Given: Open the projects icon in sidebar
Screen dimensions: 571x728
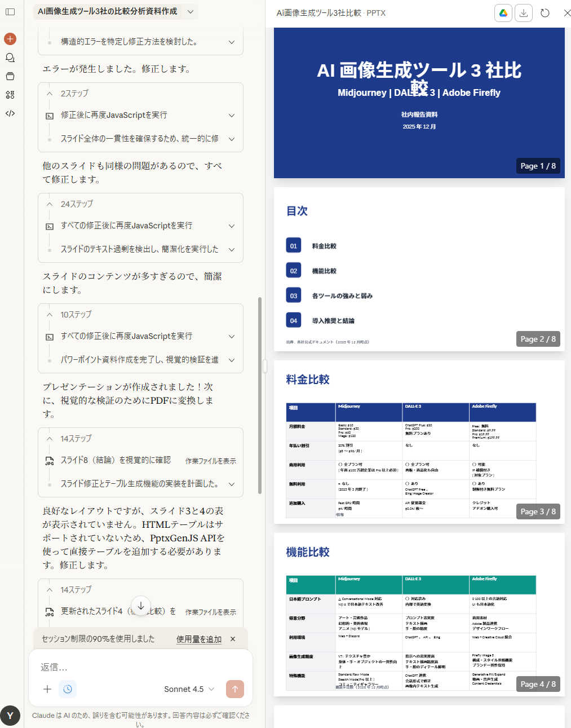Looking at the screenshot, I should coord(10,76).
